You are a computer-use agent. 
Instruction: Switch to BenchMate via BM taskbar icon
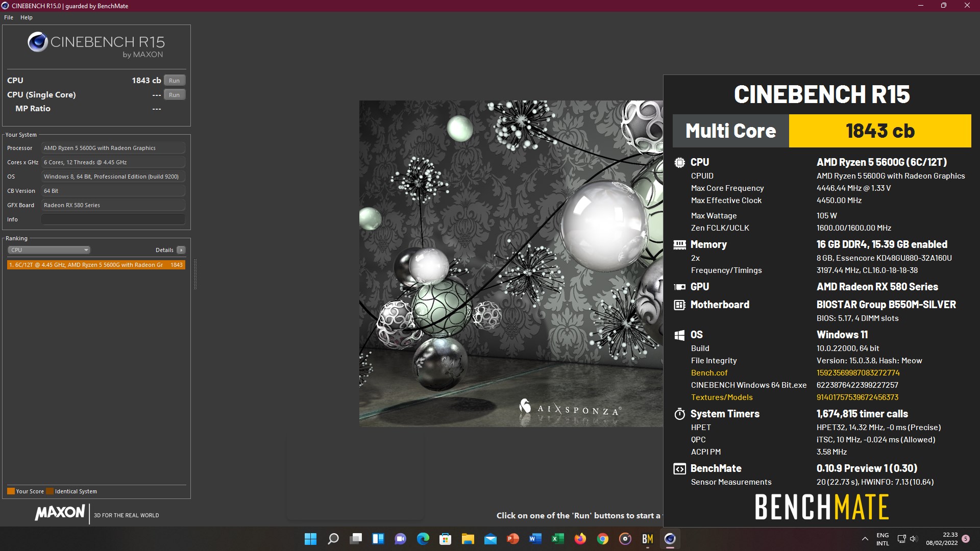coord(647,539)
